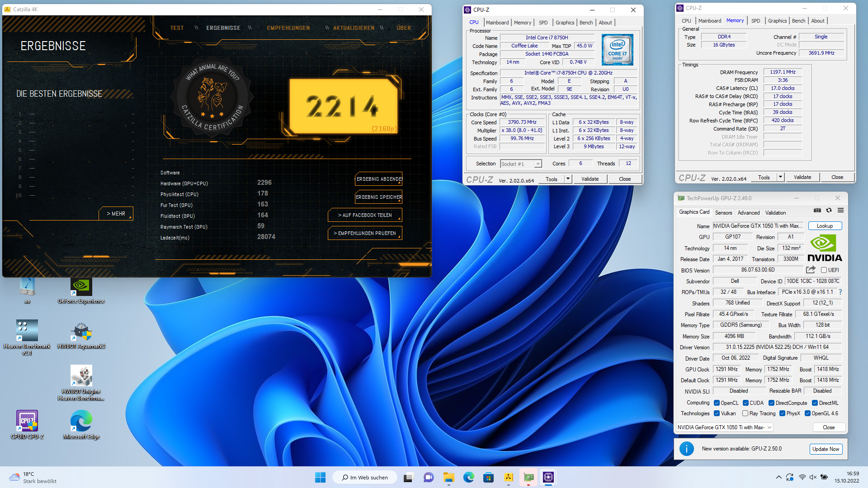Click the BIOS export share icon
868x488 pixels.
811,270
